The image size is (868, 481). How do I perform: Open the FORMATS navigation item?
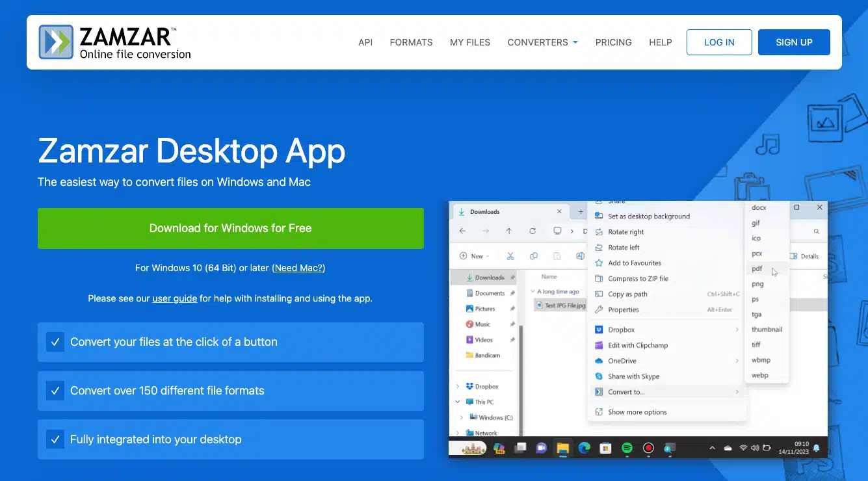(411, 42)
